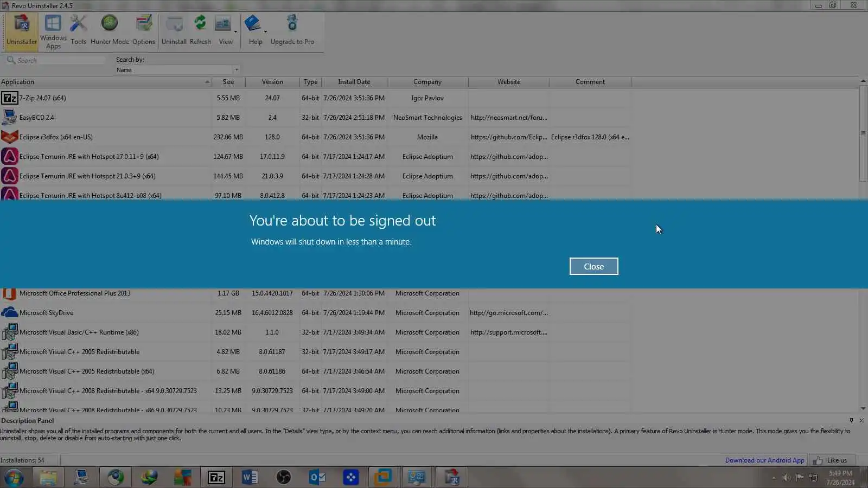Sort list by Website column header
This screenshot has width=868, height=488.
point(509,82)
